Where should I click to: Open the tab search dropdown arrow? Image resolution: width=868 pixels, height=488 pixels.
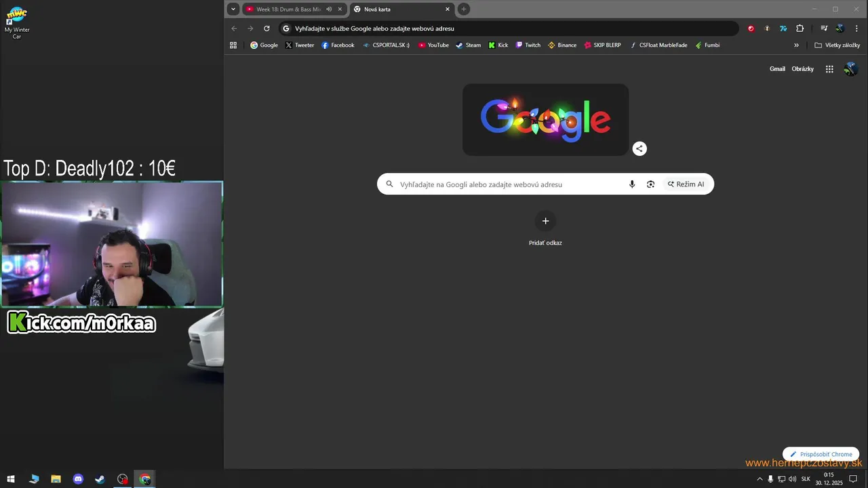pyautogui.click(x=233, y=9)
